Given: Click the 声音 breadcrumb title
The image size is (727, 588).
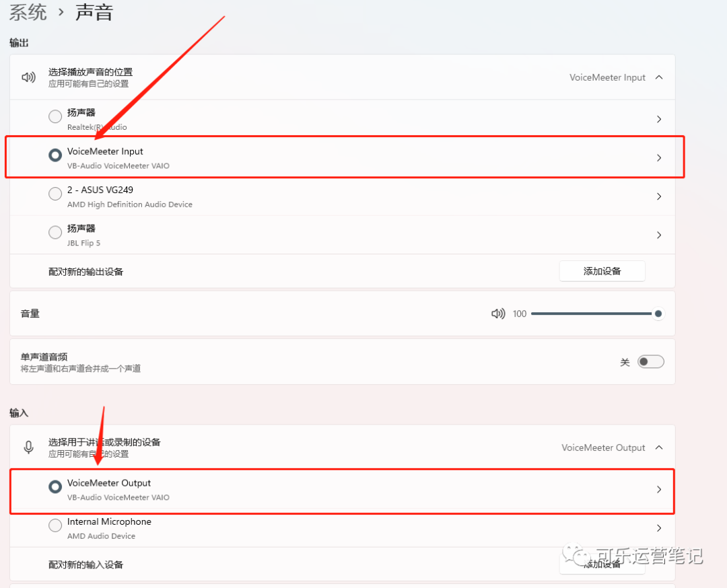Looking at the screenshot, I should point(94,12).
